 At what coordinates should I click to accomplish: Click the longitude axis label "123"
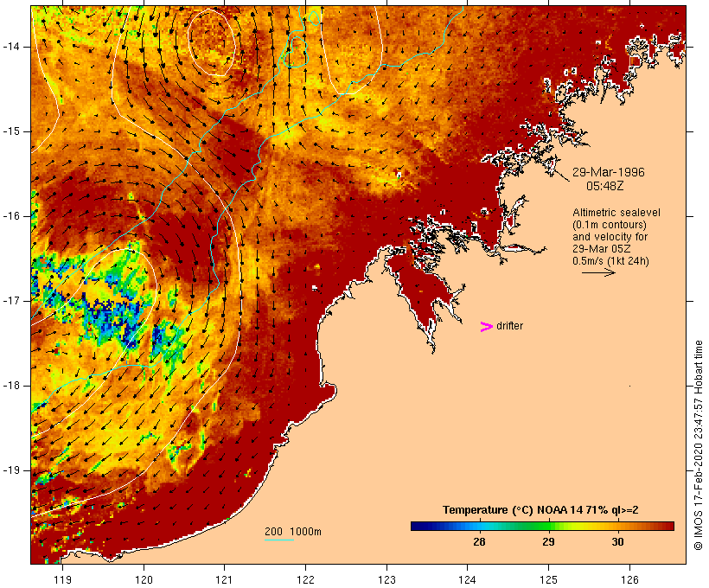coord(386,580)
